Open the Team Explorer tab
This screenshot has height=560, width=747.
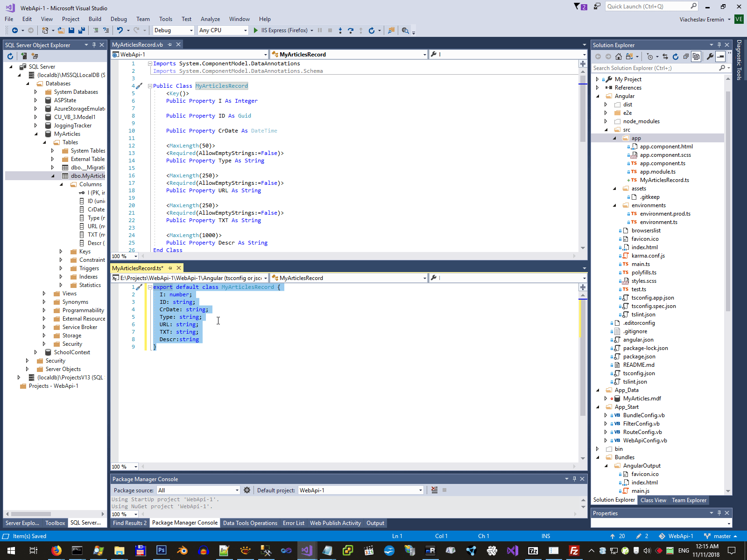tap(689, 500)
